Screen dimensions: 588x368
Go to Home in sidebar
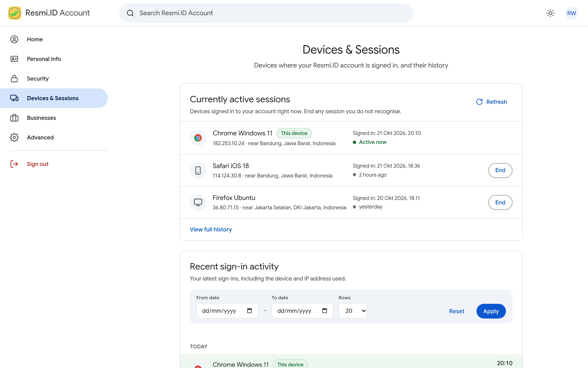tap(54, 39)
